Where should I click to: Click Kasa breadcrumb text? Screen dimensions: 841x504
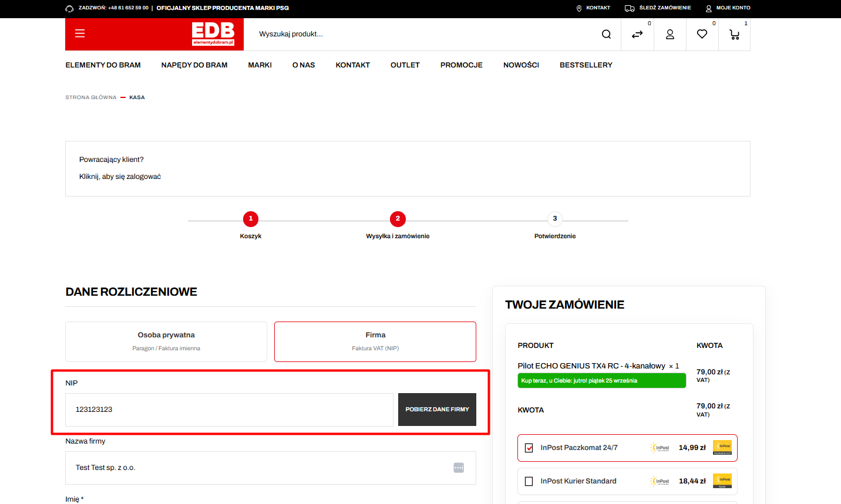(137, 97)
